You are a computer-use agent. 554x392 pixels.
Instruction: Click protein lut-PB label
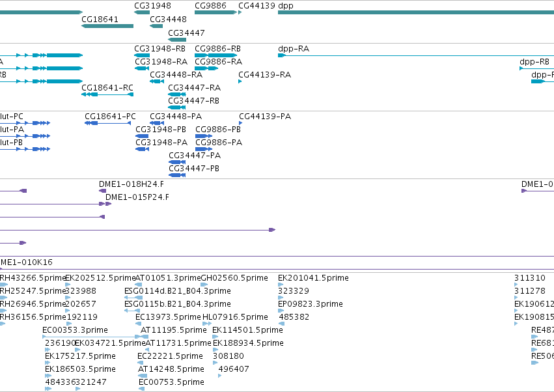click(11, 143)
